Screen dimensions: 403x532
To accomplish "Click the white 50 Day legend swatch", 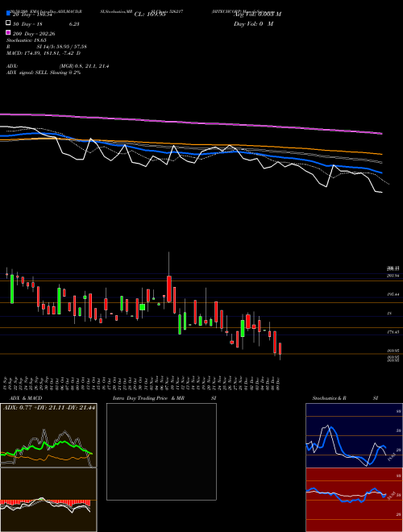I will 8,23.
